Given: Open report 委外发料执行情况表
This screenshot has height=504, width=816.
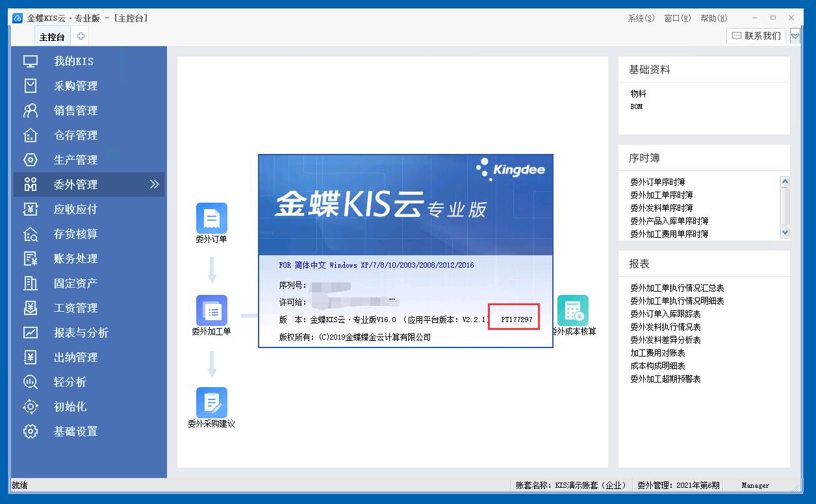Looking at the screenshot, I should coord(665,327).
